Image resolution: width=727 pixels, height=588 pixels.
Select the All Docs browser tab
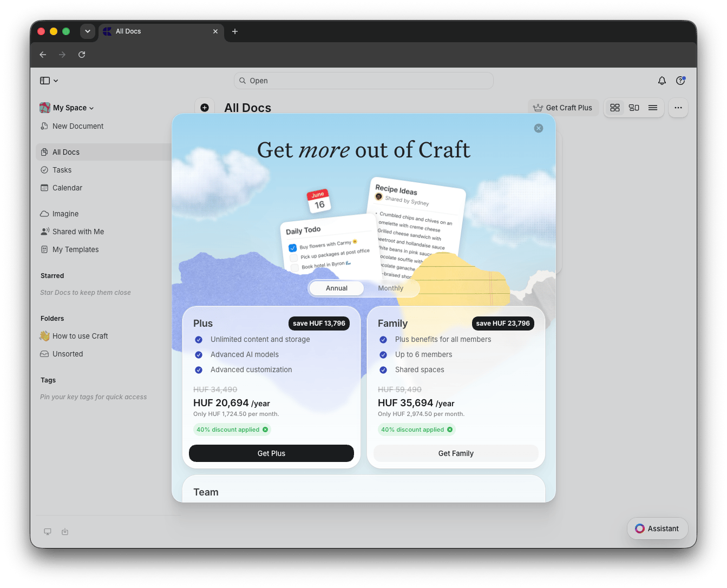point(161,31)
